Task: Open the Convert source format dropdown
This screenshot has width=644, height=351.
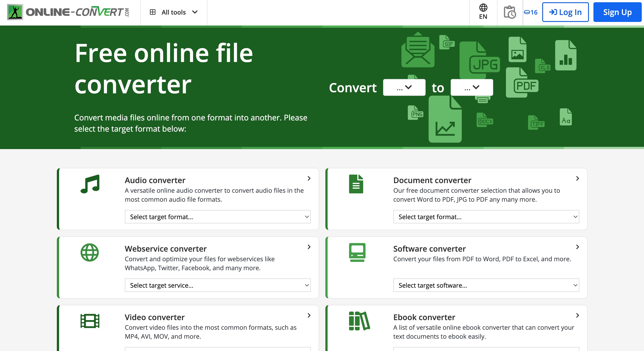Action: [x=404, y=87]
